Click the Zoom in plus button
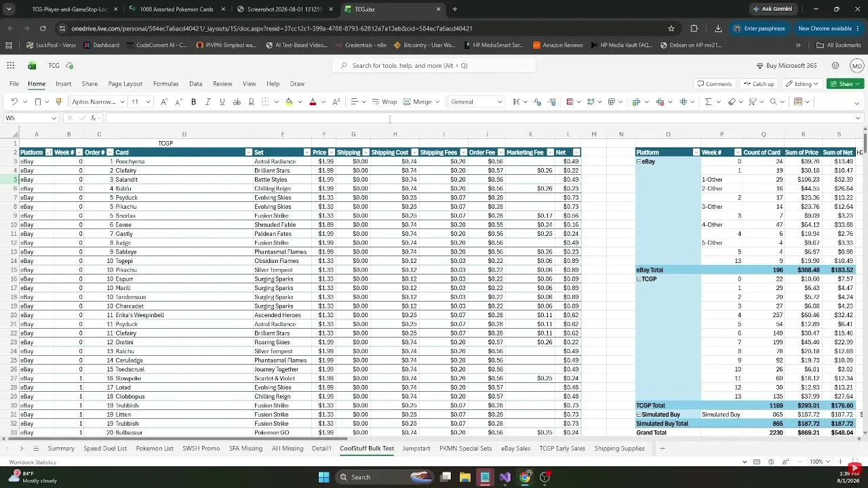This screenshot has height=488, width=868. point(840,462)
